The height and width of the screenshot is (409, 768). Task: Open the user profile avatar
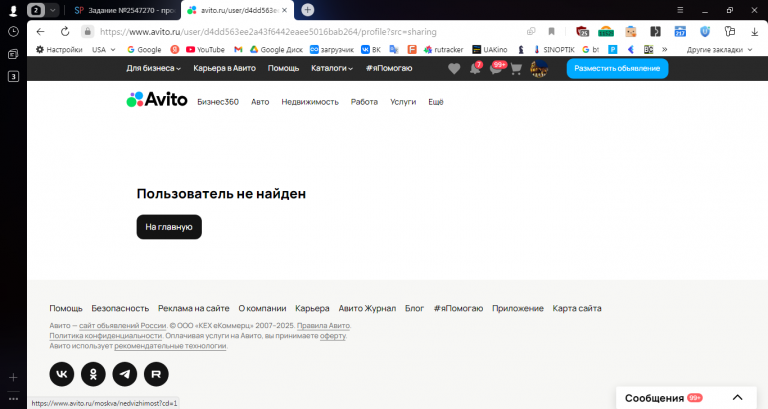point(539,69)
